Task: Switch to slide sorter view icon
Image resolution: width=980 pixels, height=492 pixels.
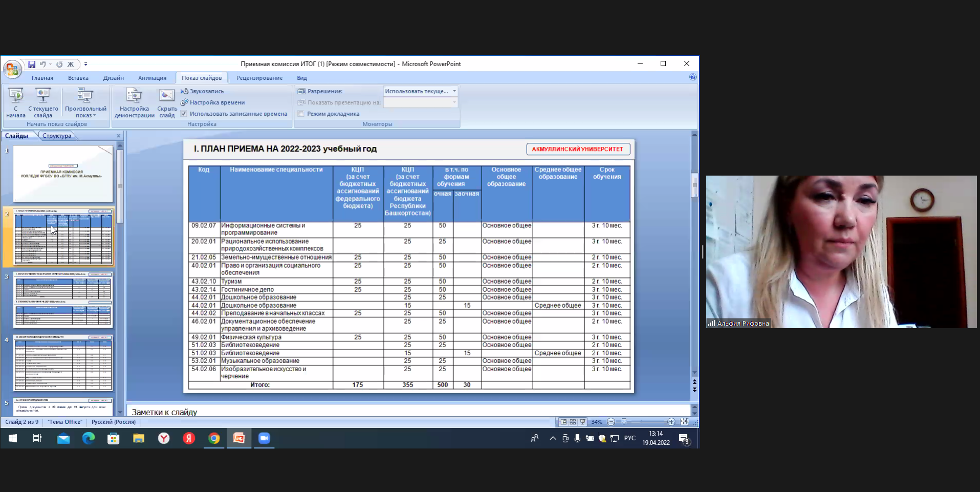Action: click(x=573, y=422)
